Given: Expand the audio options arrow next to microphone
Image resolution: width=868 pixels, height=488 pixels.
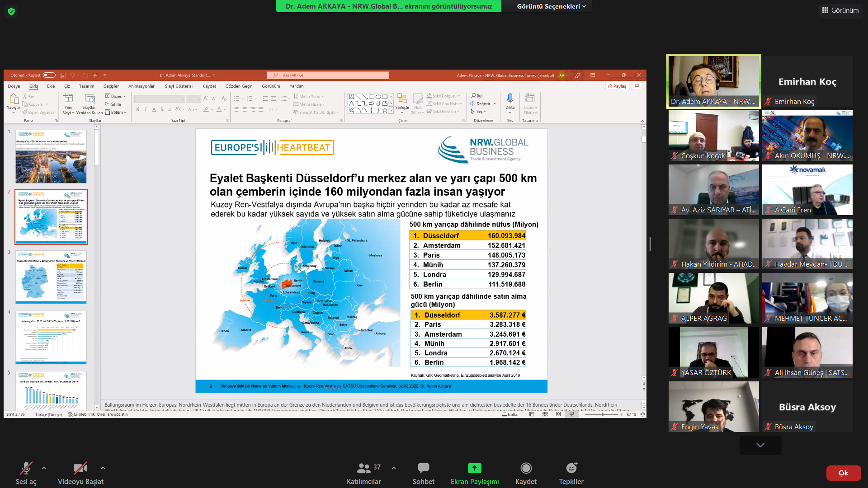Looking at the screenshot, I should tap(44, 468).
